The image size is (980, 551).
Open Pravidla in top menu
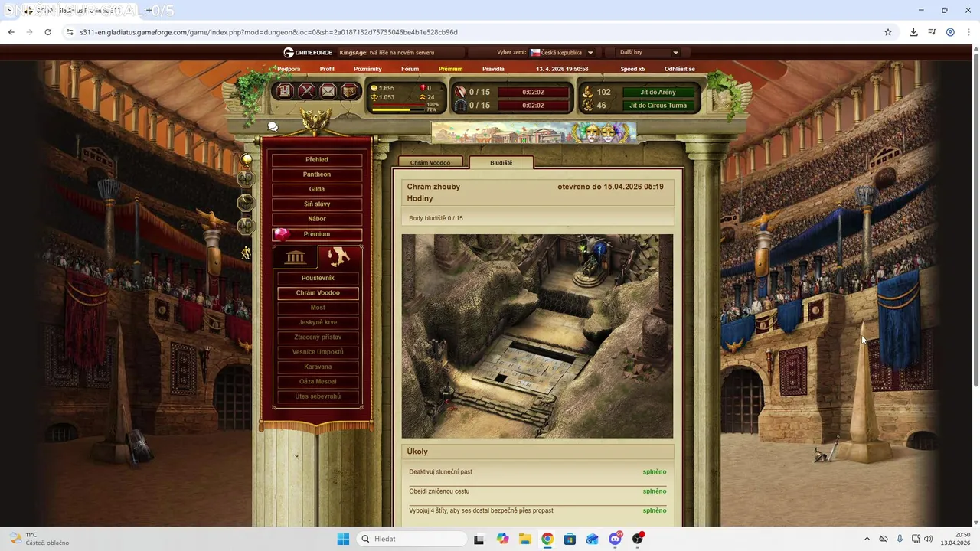click(493, 69)
